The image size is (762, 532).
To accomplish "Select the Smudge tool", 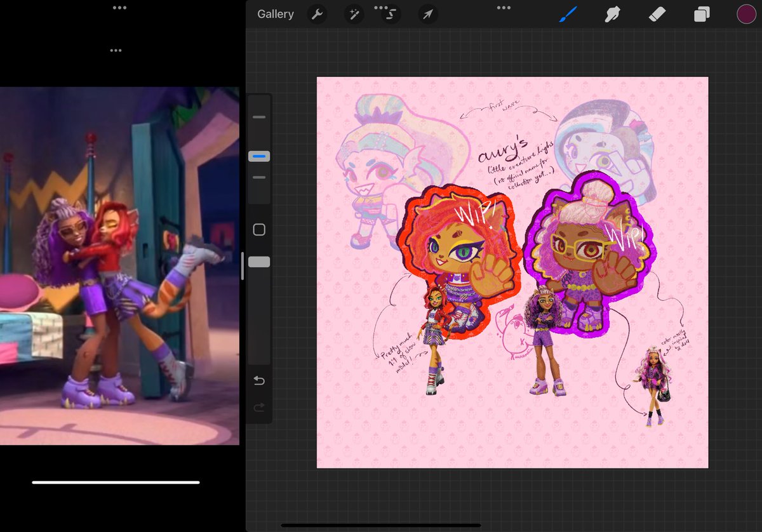I will tap(613, 14).
